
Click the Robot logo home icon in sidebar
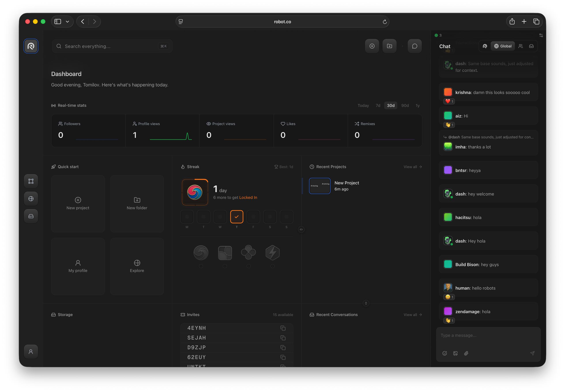coord(31,46)
